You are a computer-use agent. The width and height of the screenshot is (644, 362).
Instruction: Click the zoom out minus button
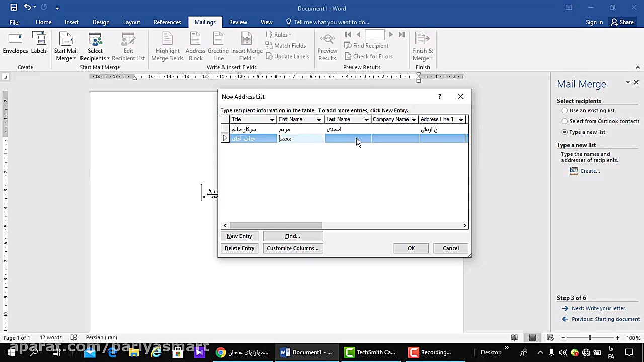tap(563, 338)
